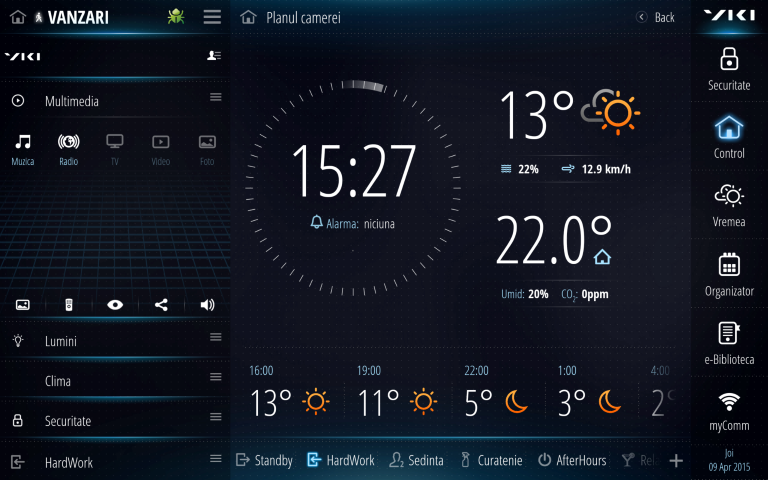Select the Radio source icon

[x=68, y=142]
